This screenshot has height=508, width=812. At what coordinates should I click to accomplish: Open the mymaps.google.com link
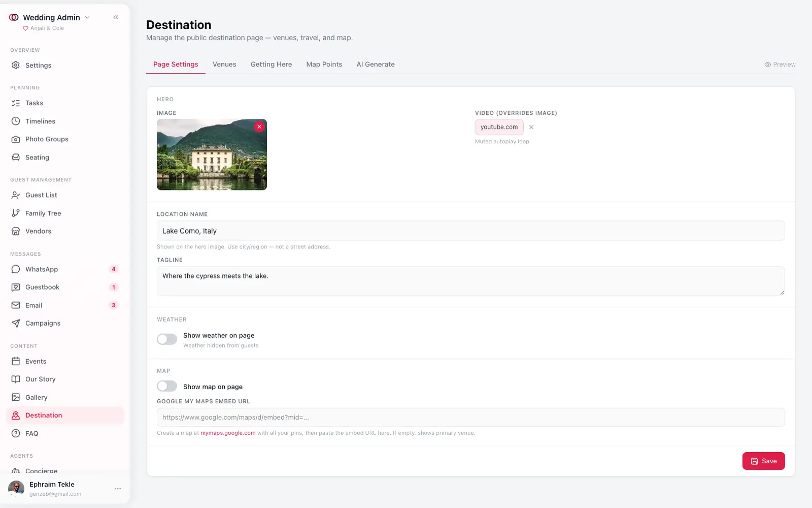[228, 433]
